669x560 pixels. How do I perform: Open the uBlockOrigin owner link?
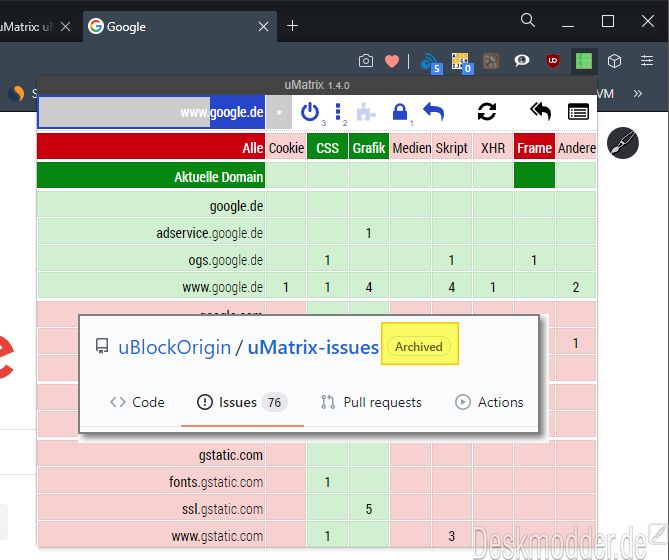point(175,347)
